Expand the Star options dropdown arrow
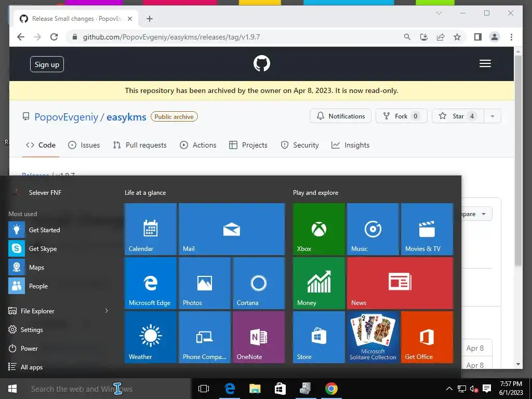532x399 pixels. (493, 116)
